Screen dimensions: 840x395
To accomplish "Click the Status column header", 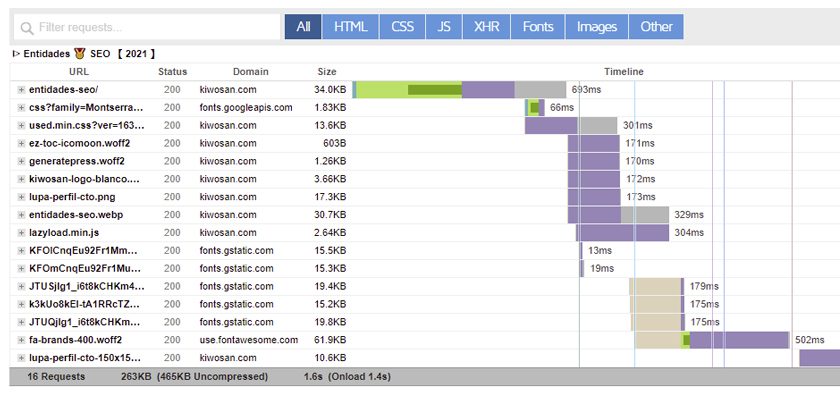I will click(172, 72).
